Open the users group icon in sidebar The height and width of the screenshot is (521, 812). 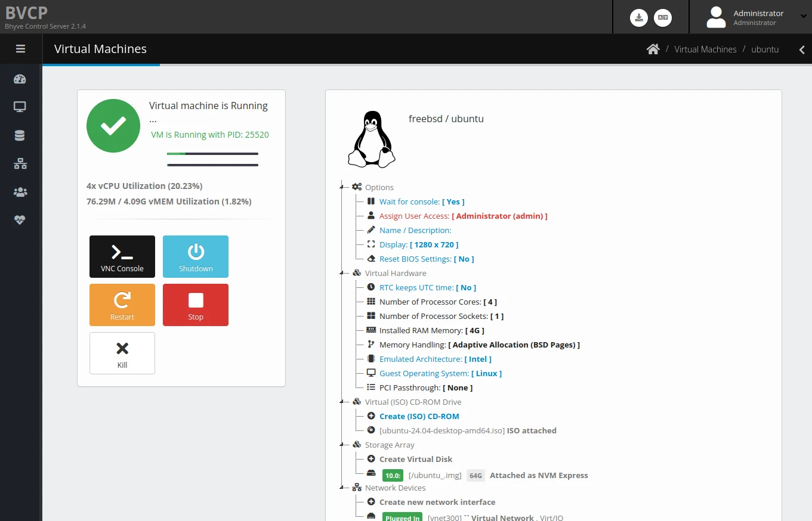[20, 192]
